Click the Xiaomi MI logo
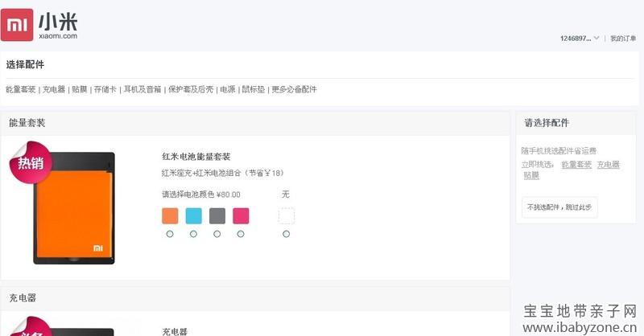The height and width of the screenshot is (336, 644). pyautogui.click(x=17, y=25)
